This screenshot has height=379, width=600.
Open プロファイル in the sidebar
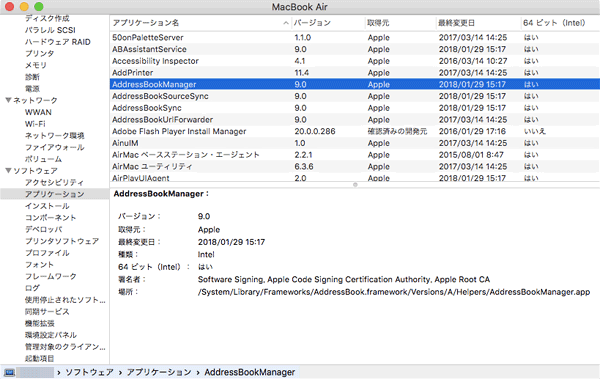pyautogui.click(x=47, y=253)
